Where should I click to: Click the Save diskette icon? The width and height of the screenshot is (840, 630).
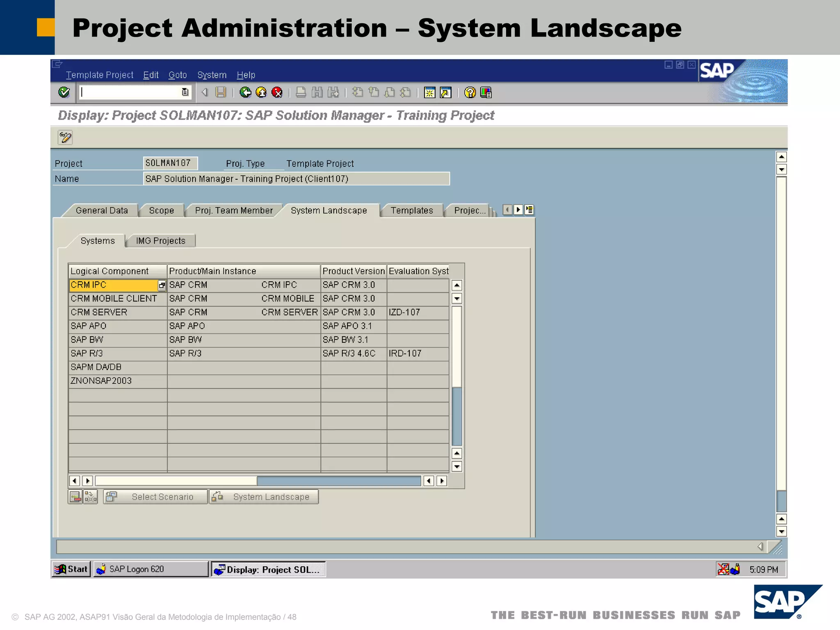(221, 92)
